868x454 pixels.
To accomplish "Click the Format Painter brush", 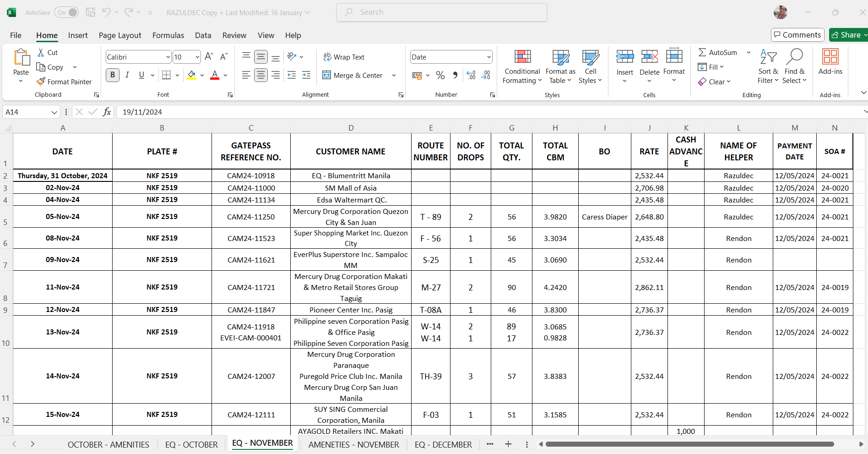I will pyautogui.click(x=41, y=82).
